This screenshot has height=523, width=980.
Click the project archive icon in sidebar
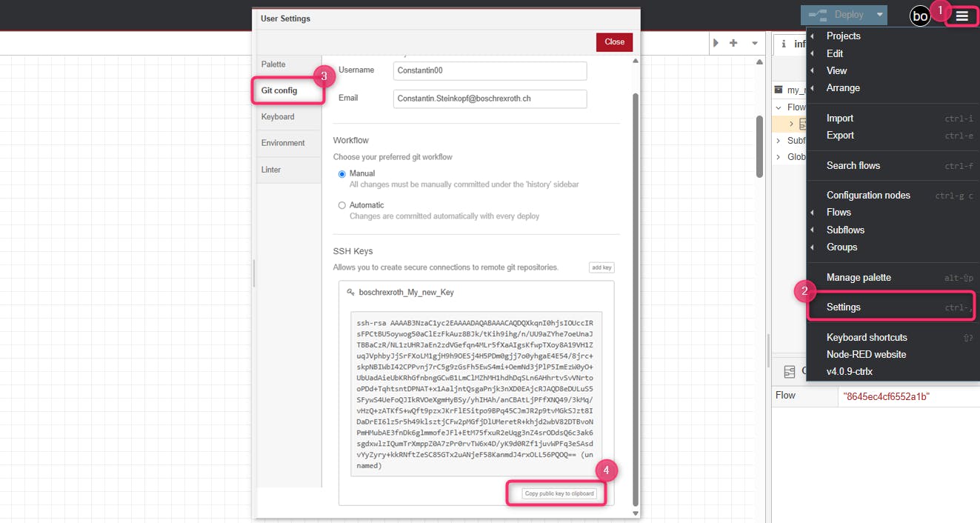779,90
